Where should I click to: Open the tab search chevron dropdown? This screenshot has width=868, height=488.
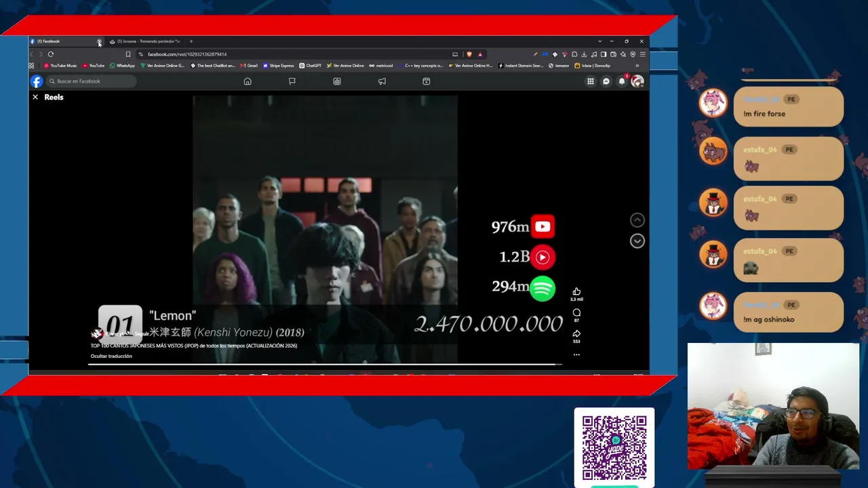[599, 41]
